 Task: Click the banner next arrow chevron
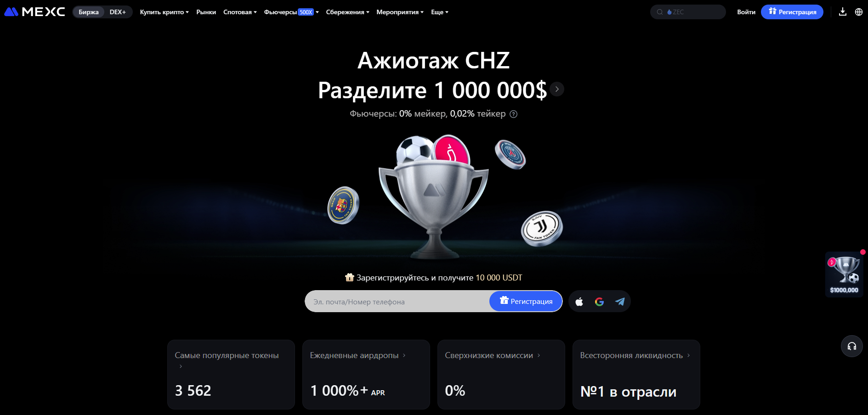(557, 89)
